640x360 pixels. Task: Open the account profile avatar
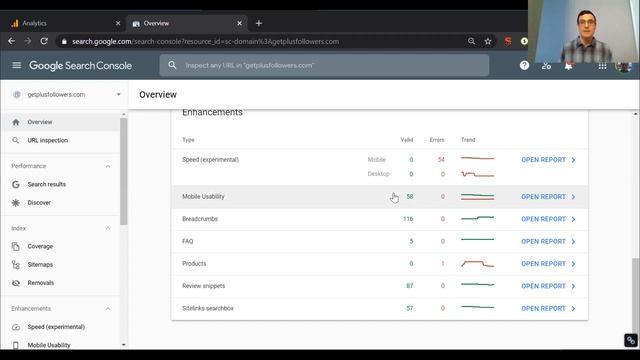[x=623, y=67]
